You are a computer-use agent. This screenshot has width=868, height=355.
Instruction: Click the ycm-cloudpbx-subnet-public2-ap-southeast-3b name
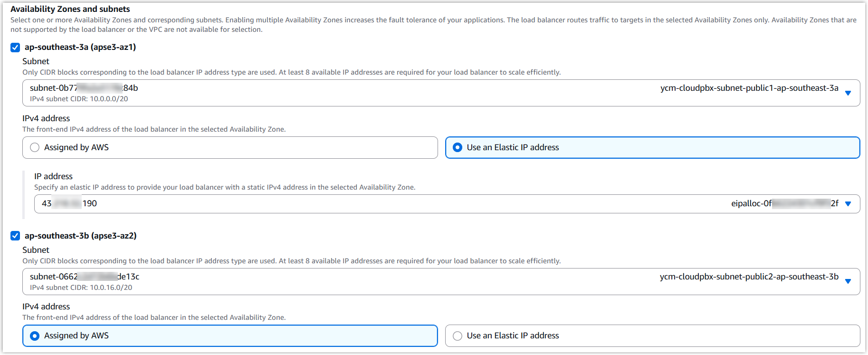(749, 277)
